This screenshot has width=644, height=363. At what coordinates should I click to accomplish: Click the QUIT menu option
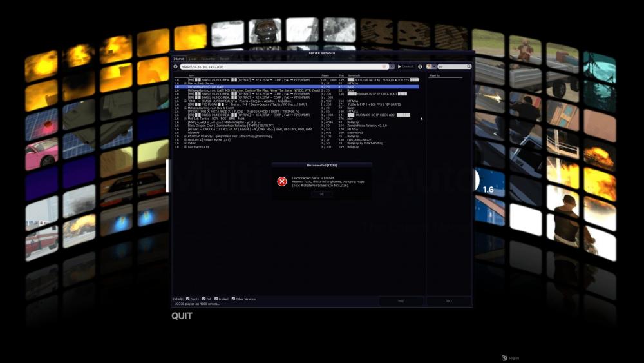[x=182, y=316]
